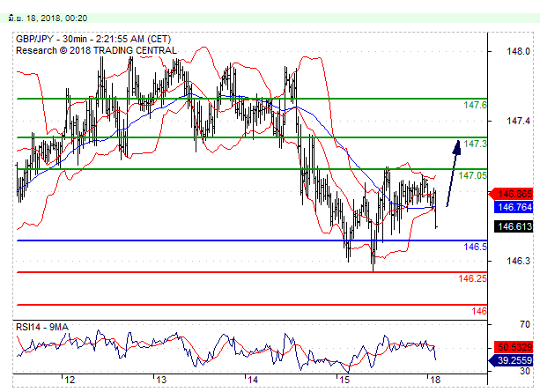
Task: Click the 146.3 price axis value
Action: (518, 261)
